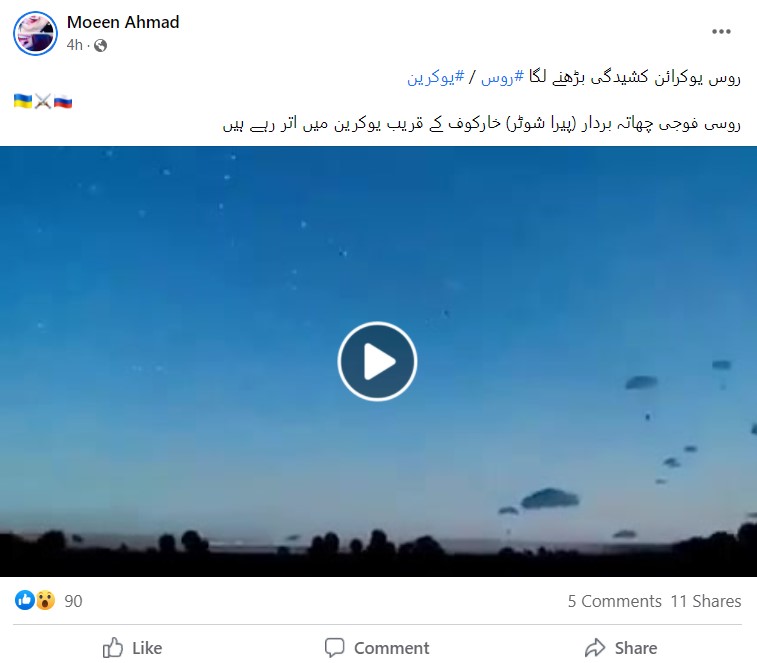
Task: Open Moeen Ahmad's profile picture
Action: [35, 33]
